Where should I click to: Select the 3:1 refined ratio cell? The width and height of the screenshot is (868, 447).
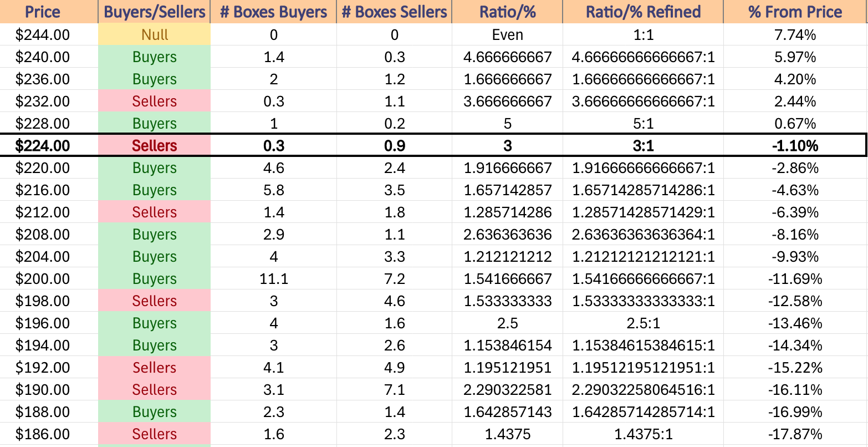643,146
